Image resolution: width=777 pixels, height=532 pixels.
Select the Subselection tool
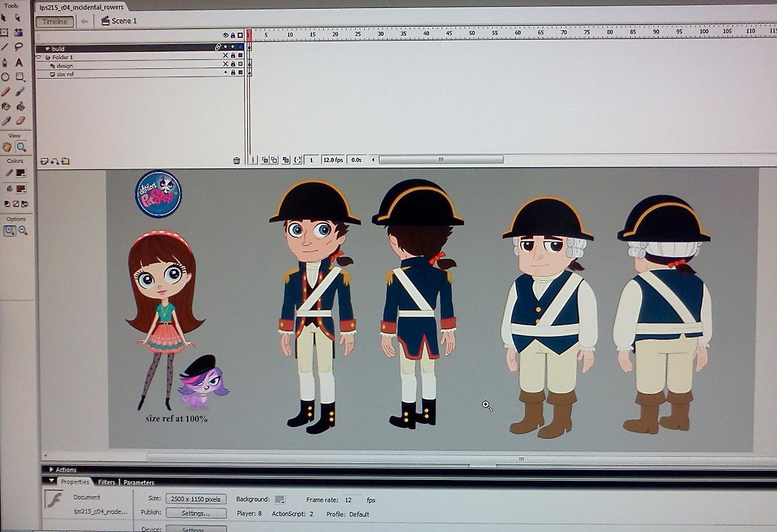tap(18, 18)
